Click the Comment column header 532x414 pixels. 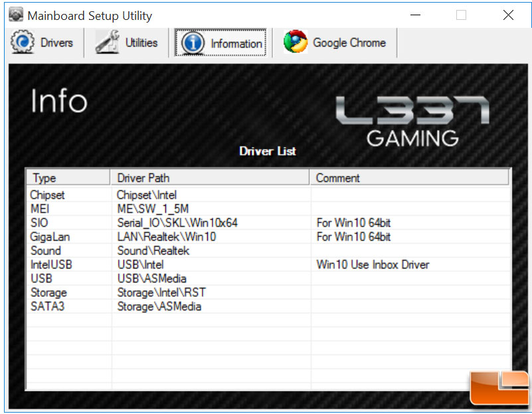coord(409,178)
